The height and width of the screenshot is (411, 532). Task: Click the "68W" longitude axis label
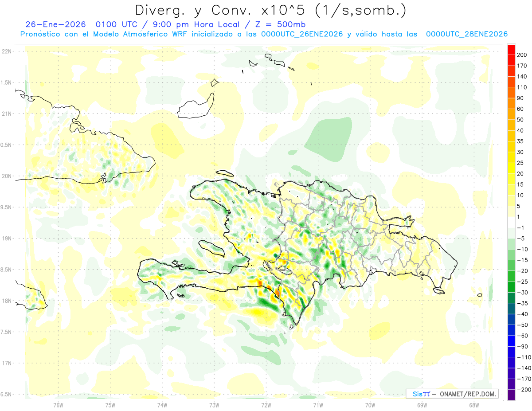point(474,405)
